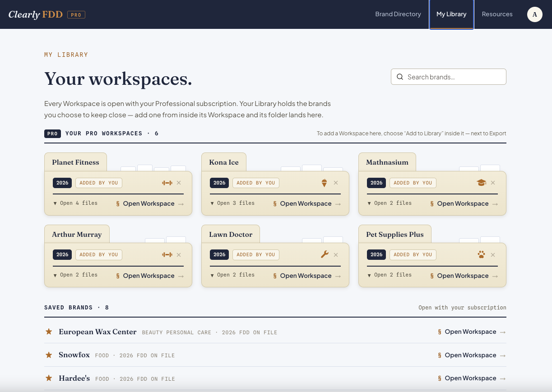Image resolution: width=552 pixels, height=392 pixels.
Task: Open Workspace for Snowfox
Action: click(x=472, y=355)
